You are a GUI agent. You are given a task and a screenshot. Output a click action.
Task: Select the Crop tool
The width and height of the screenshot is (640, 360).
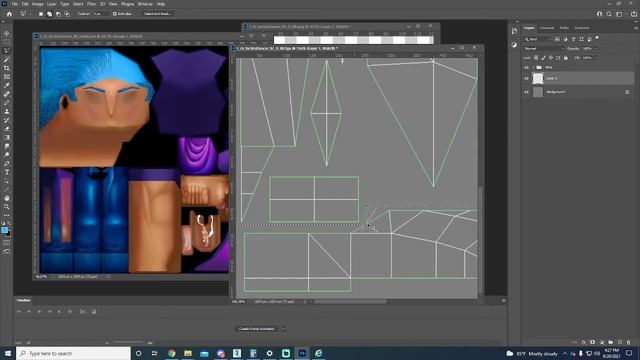coord(7,68)
